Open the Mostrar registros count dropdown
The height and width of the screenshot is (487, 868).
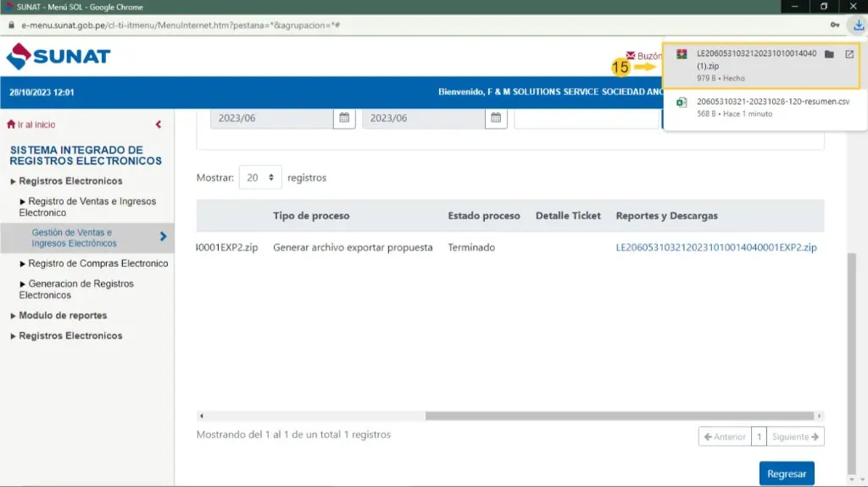coord(260,178)
